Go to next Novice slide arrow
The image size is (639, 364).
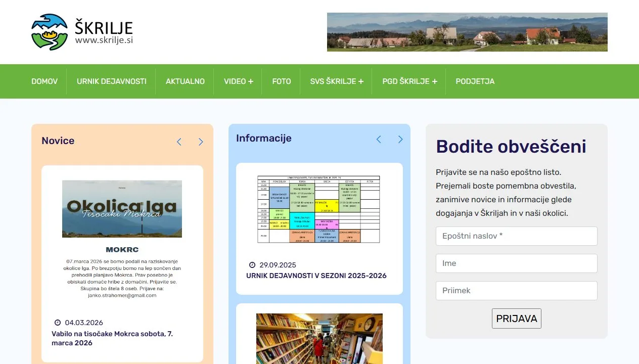(x=201, y=142)
